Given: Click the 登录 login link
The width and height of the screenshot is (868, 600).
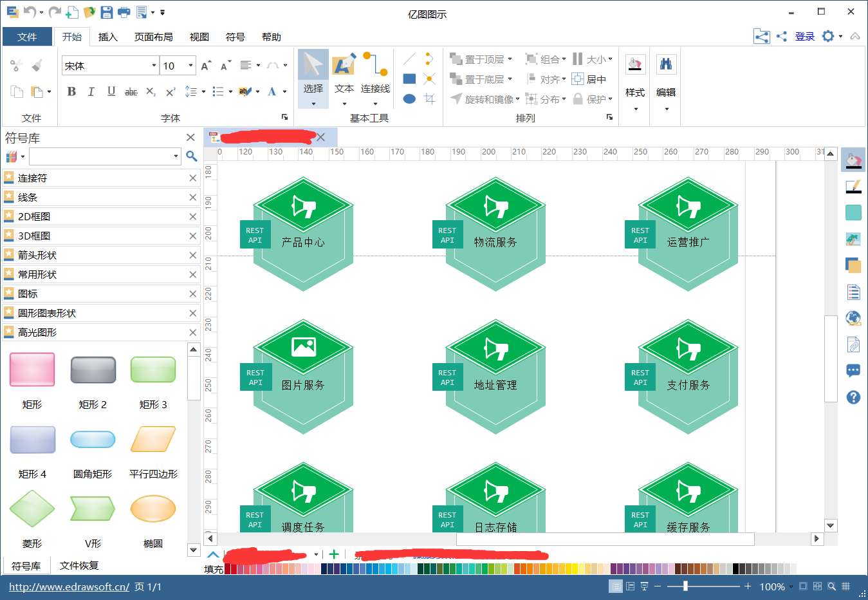Looking at the screenshot, I should [805, 37].
